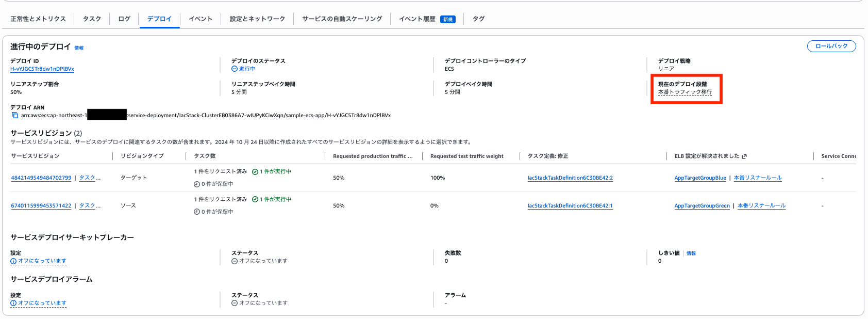Click 本番トラフィック移行 deployment stage text

[x=685, y=92]
